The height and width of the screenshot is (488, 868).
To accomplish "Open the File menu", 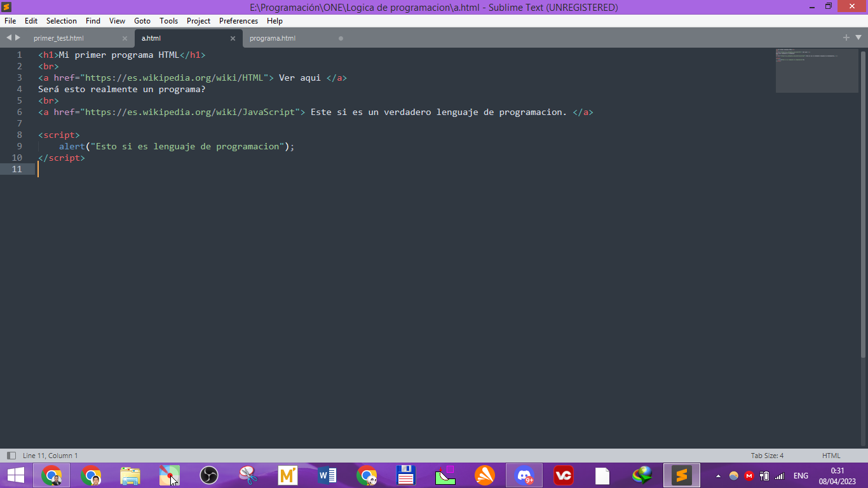I will point(10,21).
